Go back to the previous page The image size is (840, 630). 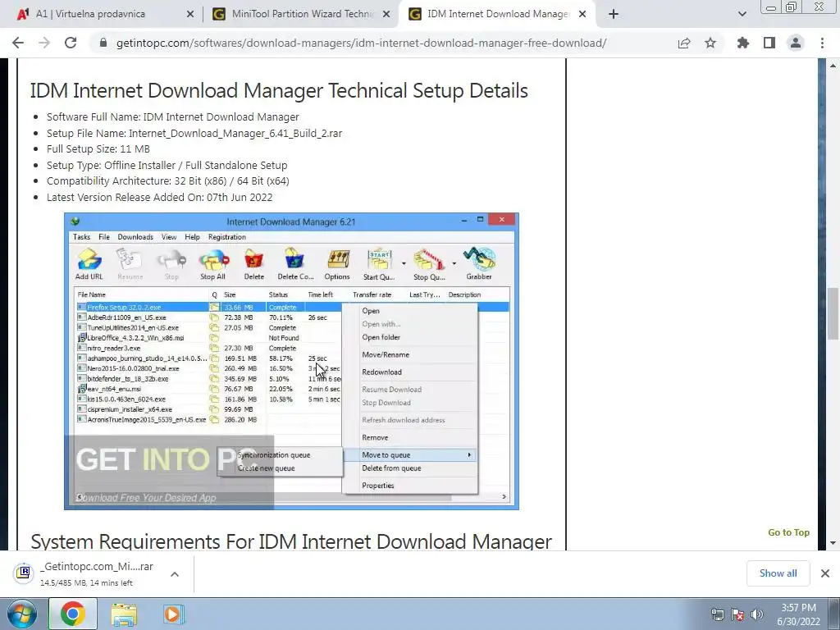pos(18,43)
